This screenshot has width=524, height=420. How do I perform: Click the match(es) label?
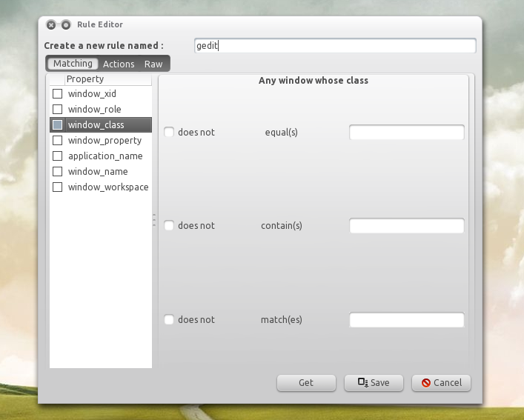click(282, 319)
